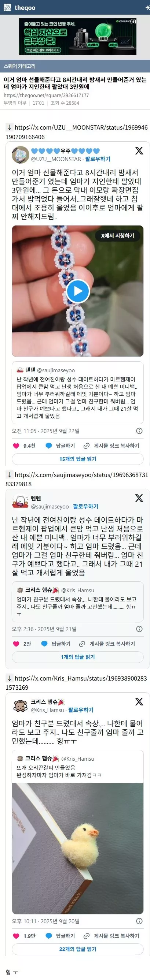Click info icon beside 2025년 9월 22일

click(x=139, y=431)
